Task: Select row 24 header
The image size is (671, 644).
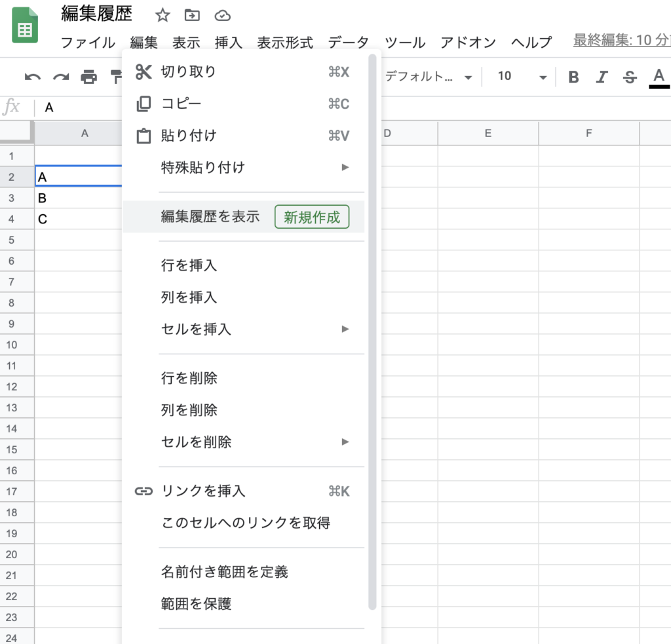Action: 16,637
